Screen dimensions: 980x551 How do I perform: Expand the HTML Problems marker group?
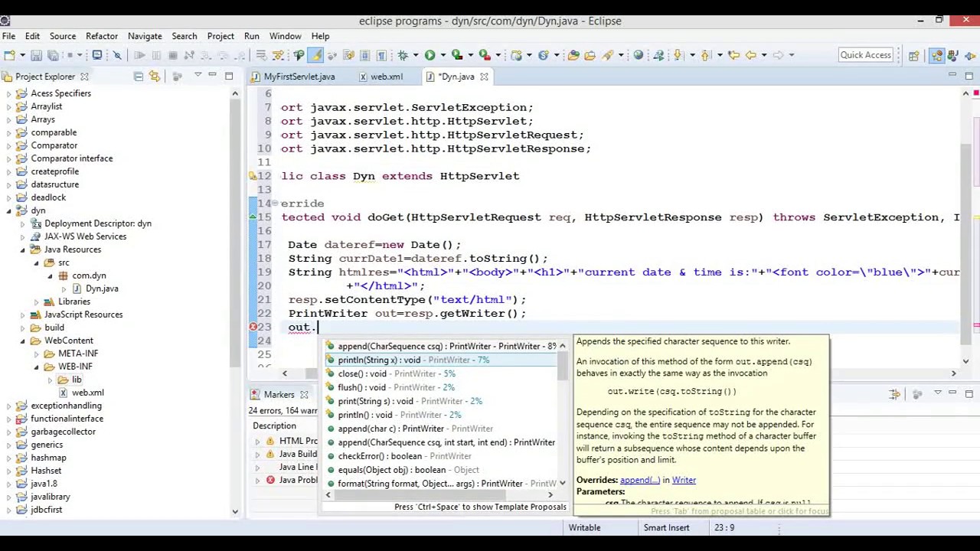pyautogui.click(x=258, y=441)
